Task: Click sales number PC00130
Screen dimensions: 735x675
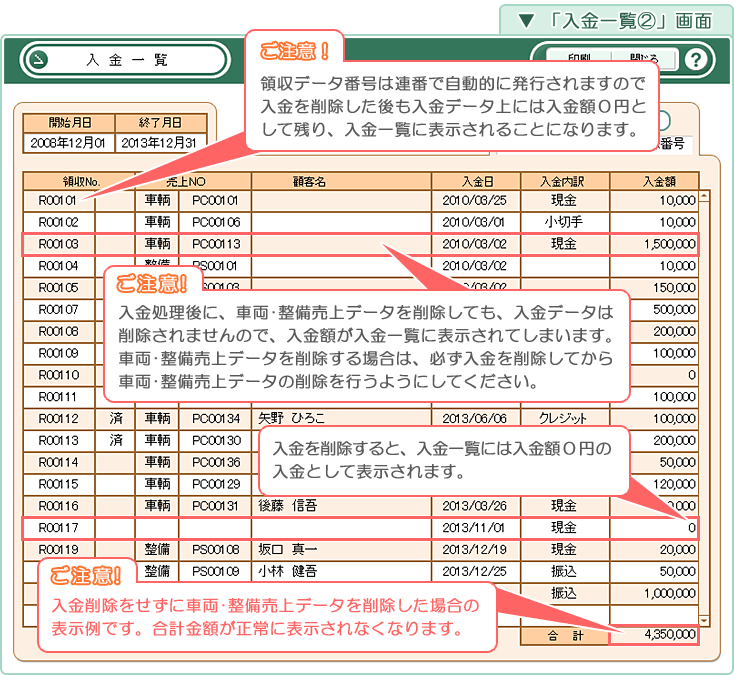Action: coord(216,441)
